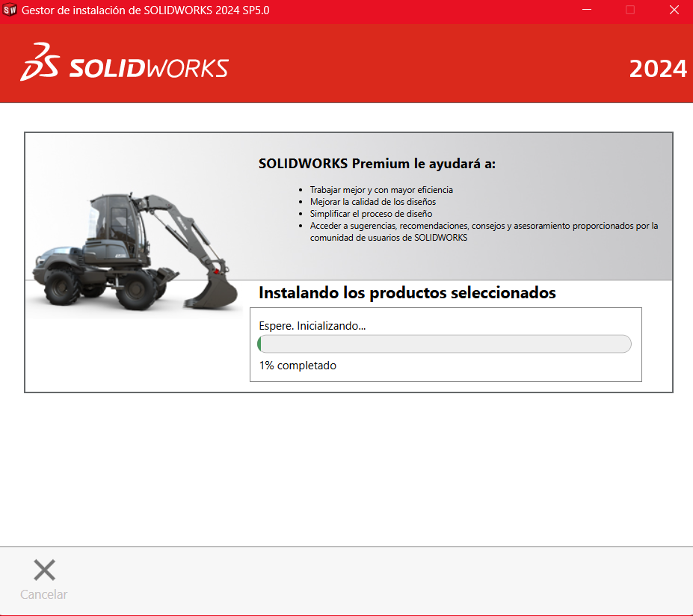Click the window title 'Gestor de instalación de SOLIDWORKS'
This screenshot has height=616, width=693.
[146, 10]
